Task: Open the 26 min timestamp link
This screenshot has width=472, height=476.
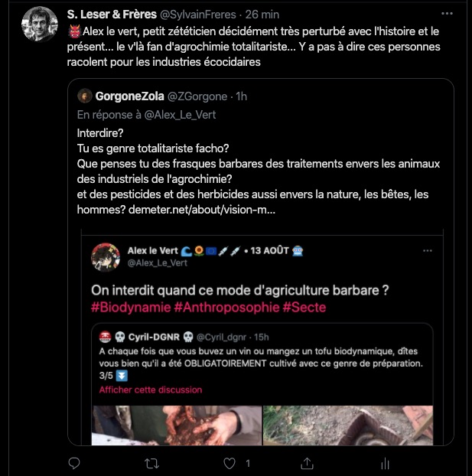Action: click(265, 15)
